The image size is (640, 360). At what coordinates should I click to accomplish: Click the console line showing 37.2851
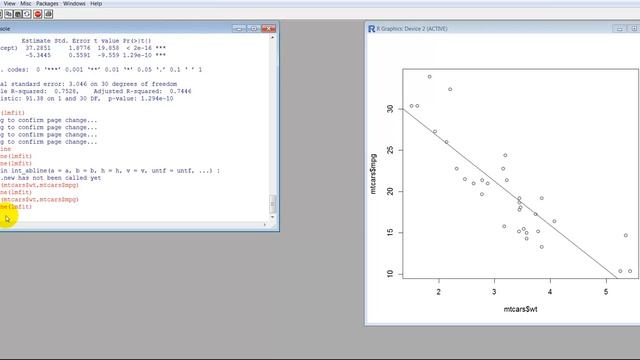click(83, 48)
